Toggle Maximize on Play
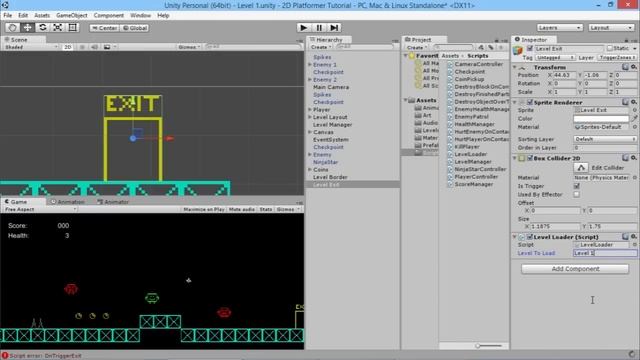Image resolution: width=640 pixels, height=360 pixels. click(x=204, y=209)
